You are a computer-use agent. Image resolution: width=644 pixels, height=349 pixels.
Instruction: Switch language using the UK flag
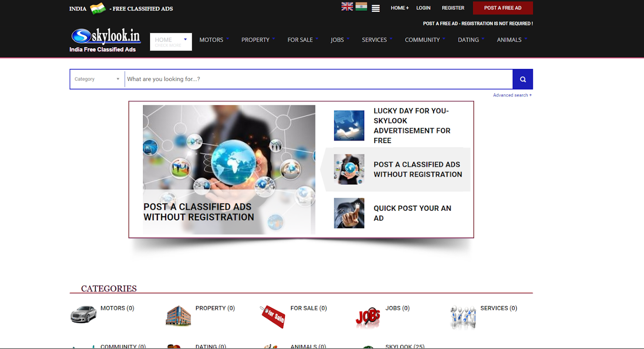[x=347, y=7]
